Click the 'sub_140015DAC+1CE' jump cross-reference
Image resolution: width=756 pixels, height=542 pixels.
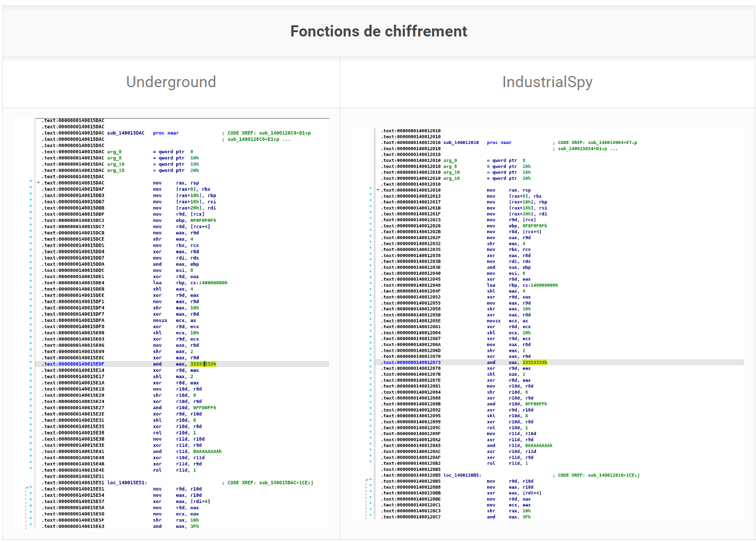coord(268,483)
